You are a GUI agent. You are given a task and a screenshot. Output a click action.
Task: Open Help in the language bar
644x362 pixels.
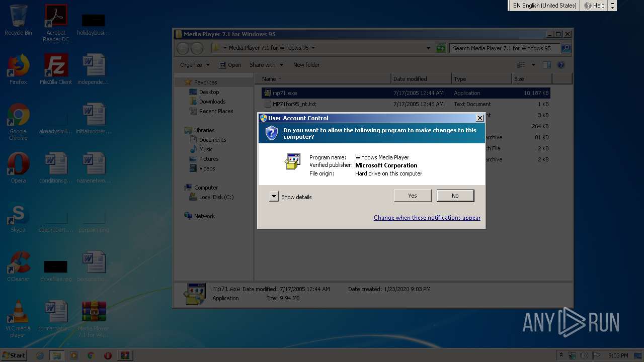click(594, 6)
